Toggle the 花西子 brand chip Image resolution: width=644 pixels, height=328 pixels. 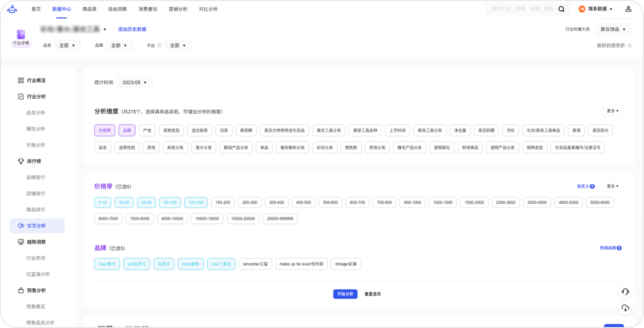point(164,264)
